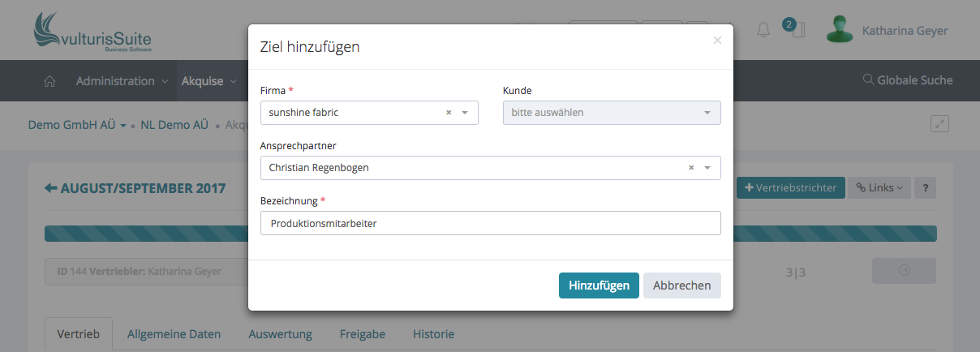
Task: Click the question mark help button
Action: point(925,188)
